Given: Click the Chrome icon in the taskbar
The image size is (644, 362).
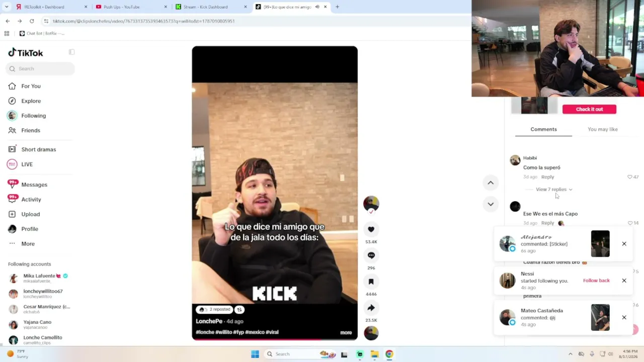Looking at the screenshot, I should click(x=389, y=354).
